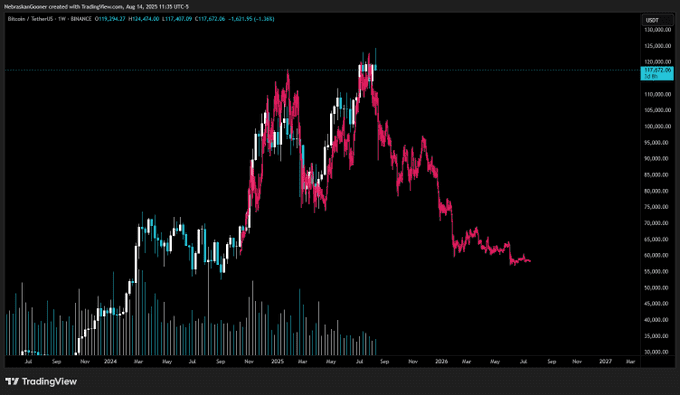
Task: Click the 130,000.00 price axis label
Action: pos(658,30)
